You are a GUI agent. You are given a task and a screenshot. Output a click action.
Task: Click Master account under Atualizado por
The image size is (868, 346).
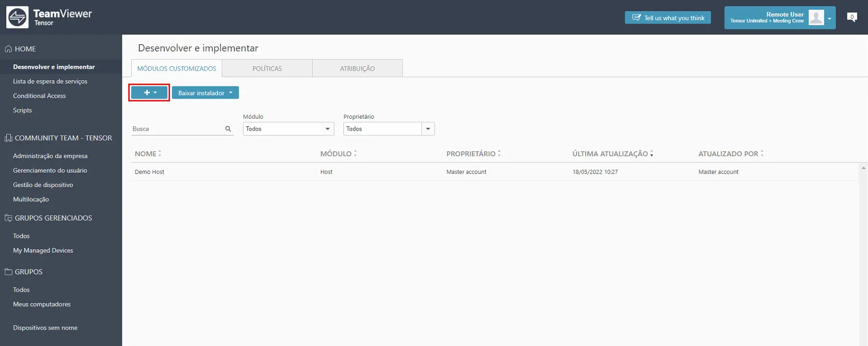click(x=718, y=172)
